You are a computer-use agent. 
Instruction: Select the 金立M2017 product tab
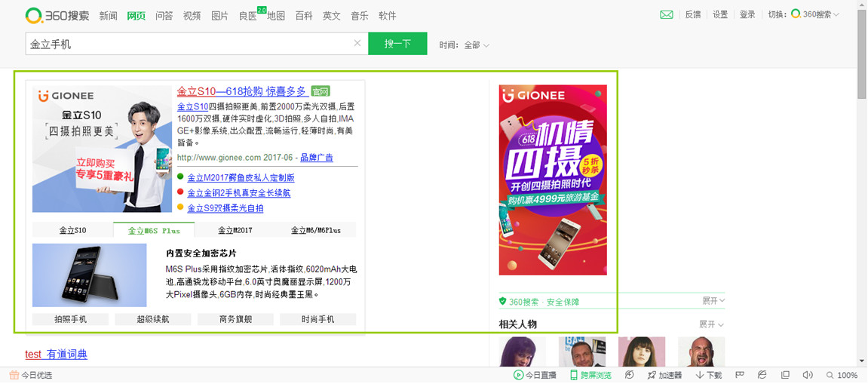(235, 230)
